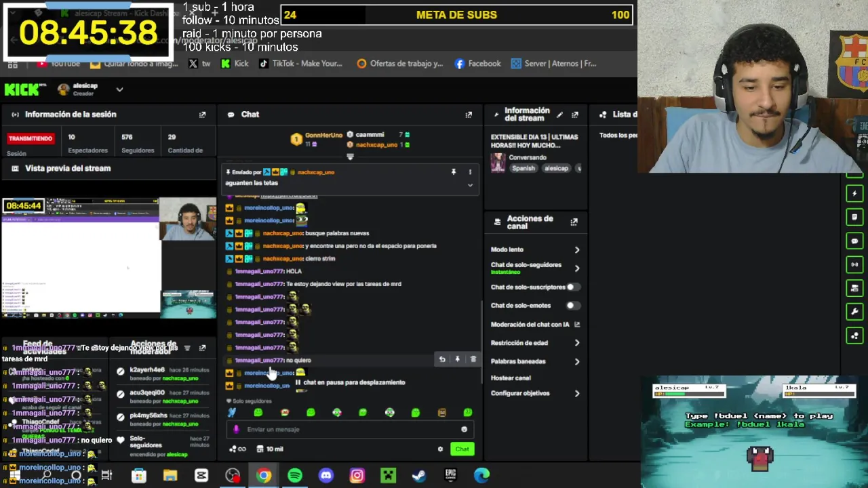Click the broadcast icon in right sidebar
This screenshot has width=868, height=488.
click(x=854, y=264)
